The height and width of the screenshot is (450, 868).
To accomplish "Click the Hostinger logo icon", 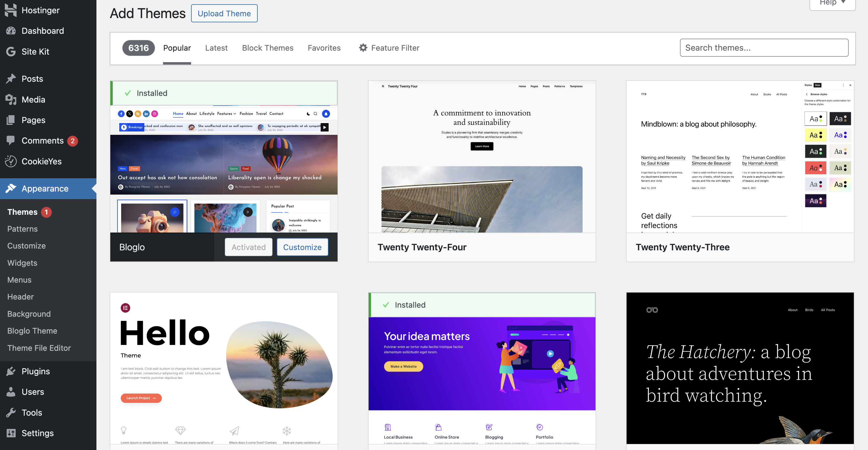I will pos(11,10).
